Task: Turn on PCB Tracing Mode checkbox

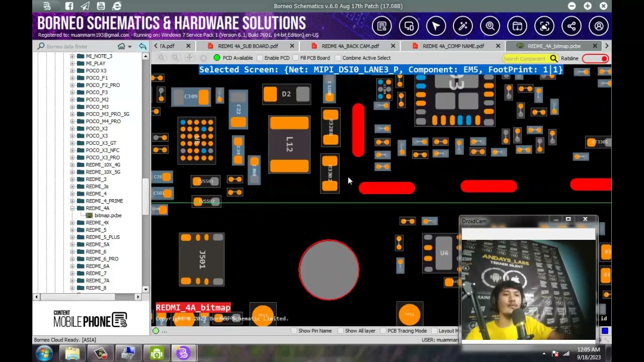Action: coord(383,331)
